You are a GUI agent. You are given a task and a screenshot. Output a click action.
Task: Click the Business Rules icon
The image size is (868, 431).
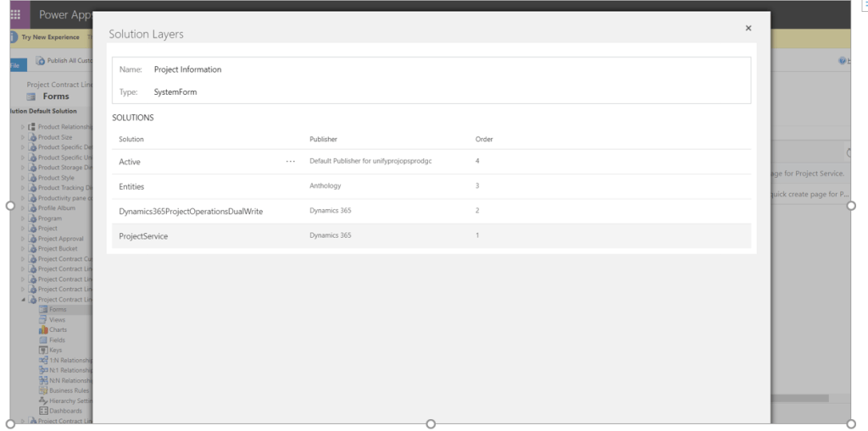43,390
